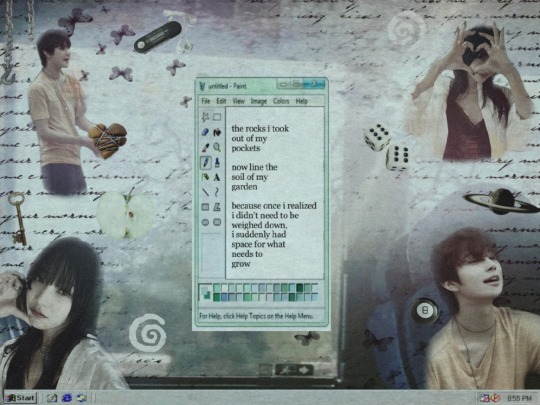This screenshot has height=405, width=540.
Task: Choose the Fill With Color bucket tool
Action: [217, 132]
